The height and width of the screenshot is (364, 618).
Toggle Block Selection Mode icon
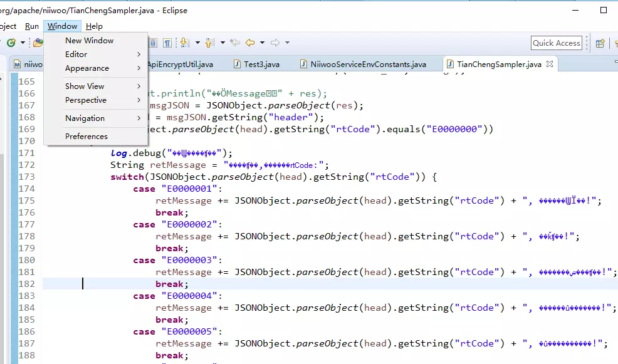click(x=152, y=43)
